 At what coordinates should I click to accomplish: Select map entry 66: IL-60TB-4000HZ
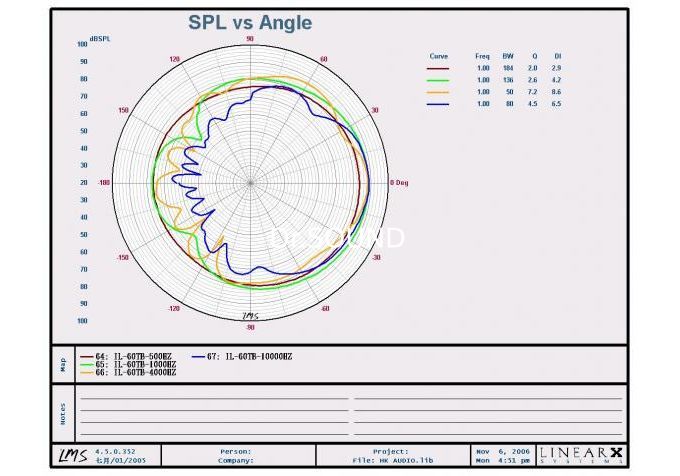[x=128, y=373]
